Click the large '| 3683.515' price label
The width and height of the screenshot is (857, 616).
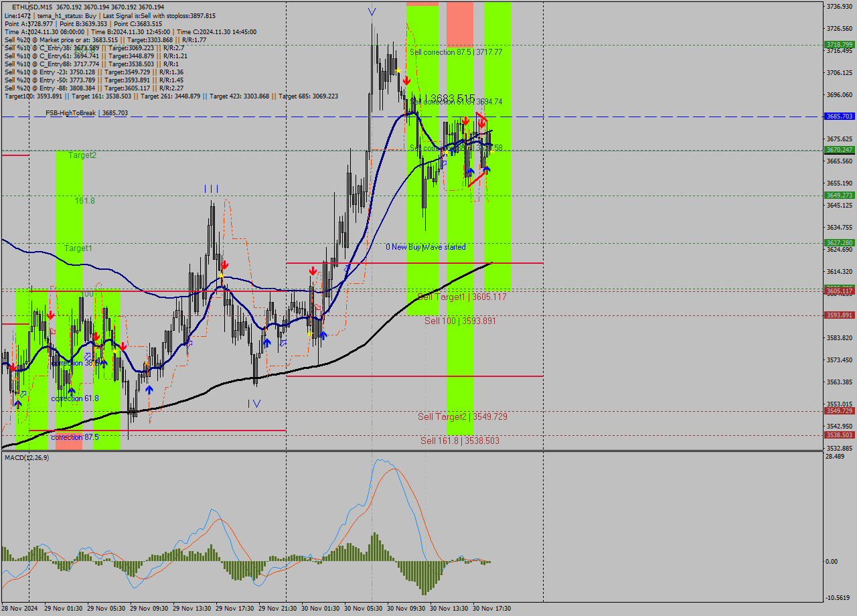point(449,98)
